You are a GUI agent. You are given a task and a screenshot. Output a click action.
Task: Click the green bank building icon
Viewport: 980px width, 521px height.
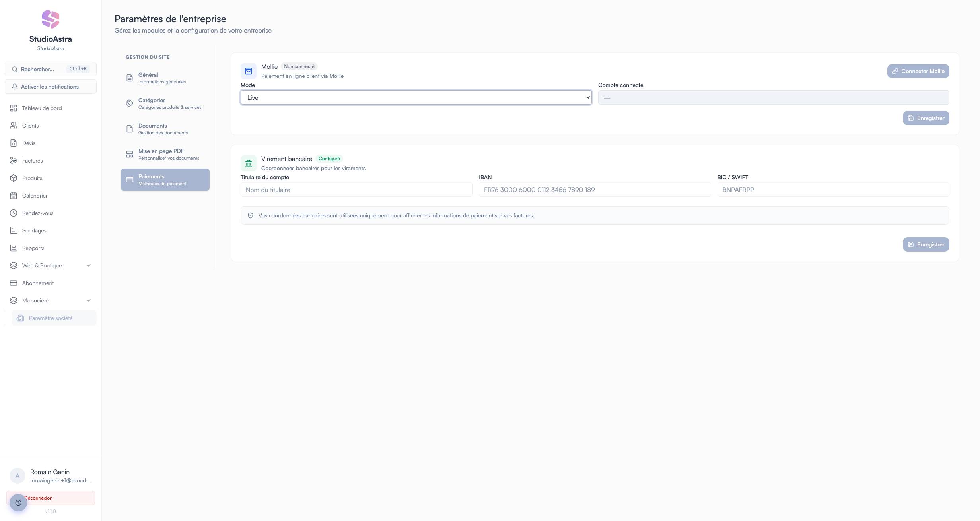click(x=249, y=163)
